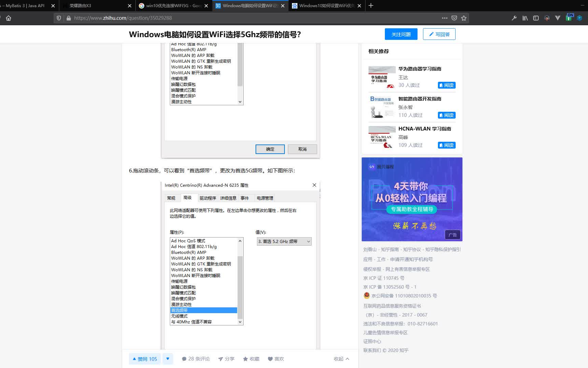
Task: Open the 证照中心 link
Action: point(372,341)
